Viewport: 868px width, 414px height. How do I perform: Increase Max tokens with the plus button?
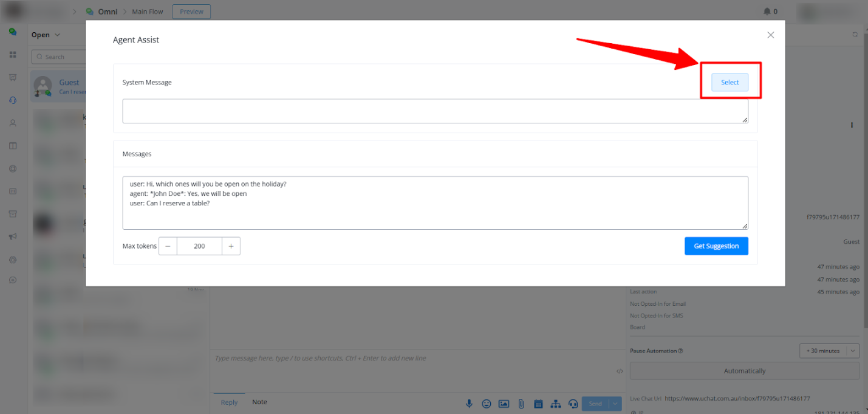click(x=231, y=246)
